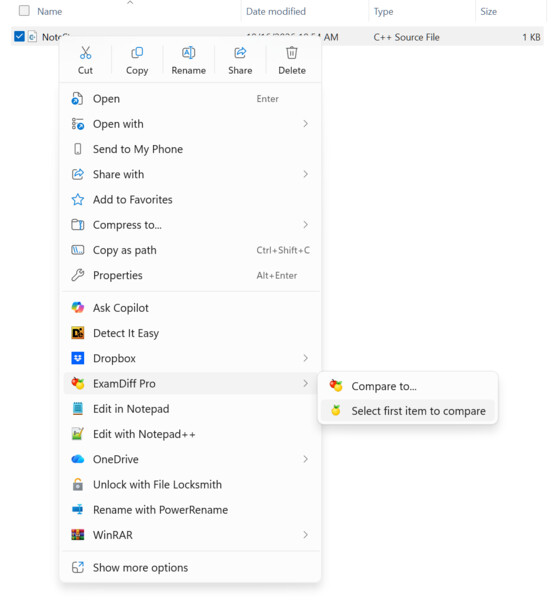Choose Compare to... in ExamDiff submenu

coord(408,386)
